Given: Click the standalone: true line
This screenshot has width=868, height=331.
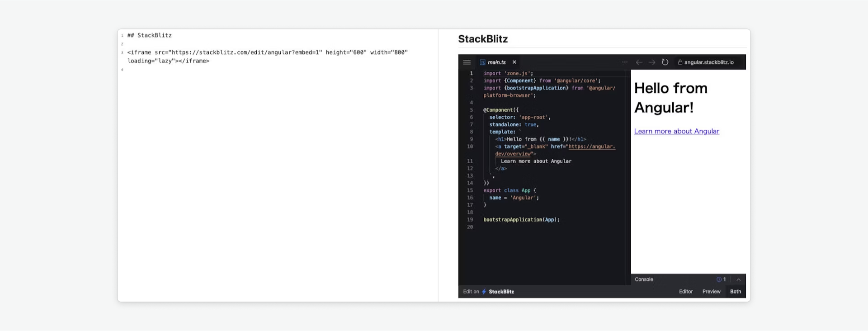Looking at the screenshot, I should (x=514, y=124).
